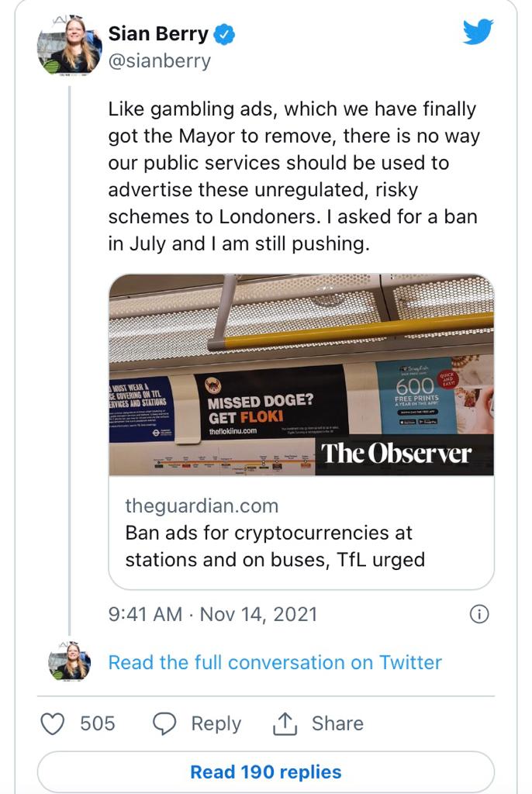Image resolution: width=532 pixels, height=794 pixels.
Task: Open the theguardian.com domain link
Action: [x=201, y=506]
